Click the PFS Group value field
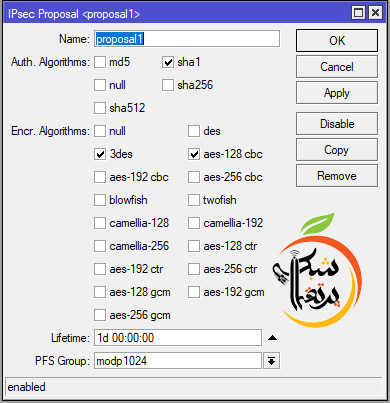Screen dimensions: 390x403 pyautogui.click(x=178, y=361)
